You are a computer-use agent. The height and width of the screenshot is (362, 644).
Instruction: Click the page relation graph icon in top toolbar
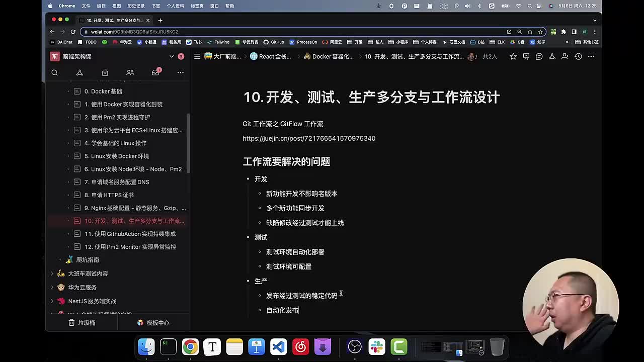coord(552,56)
